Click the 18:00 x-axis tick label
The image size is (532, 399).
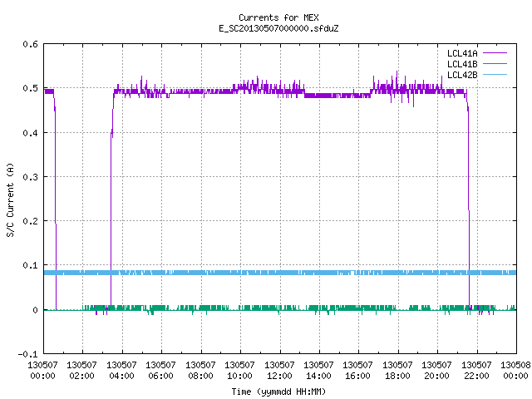(397, 376)
